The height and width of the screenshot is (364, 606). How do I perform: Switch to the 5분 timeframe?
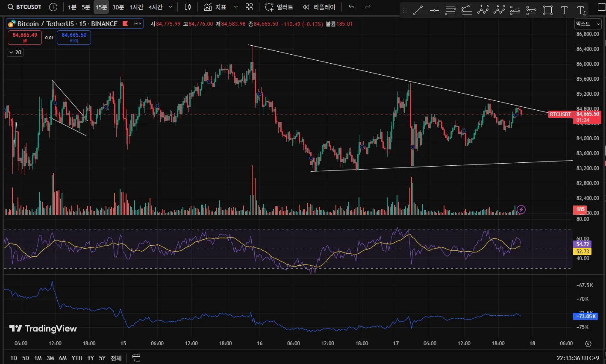click(86, 7)
